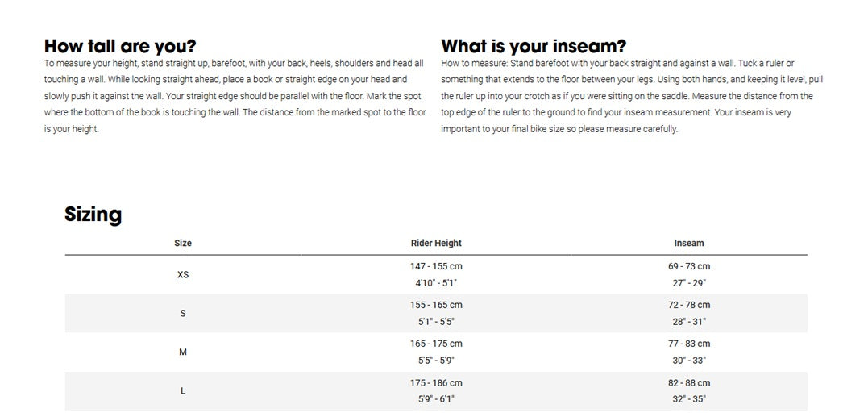The width and height of the screenshot is (868, 417).
Task: Select the Inseam column header
Action: [x=689, y=243]
